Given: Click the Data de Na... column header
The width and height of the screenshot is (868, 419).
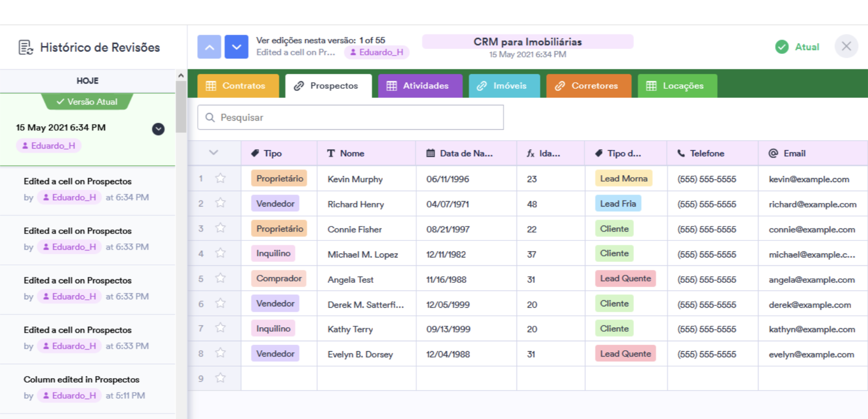Looking at the screenshot, I should 466,153.
